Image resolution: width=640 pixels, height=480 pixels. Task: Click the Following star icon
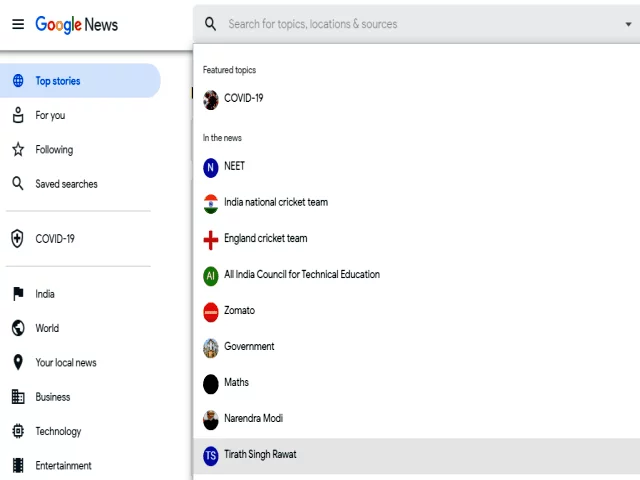[x=18, y=149]
